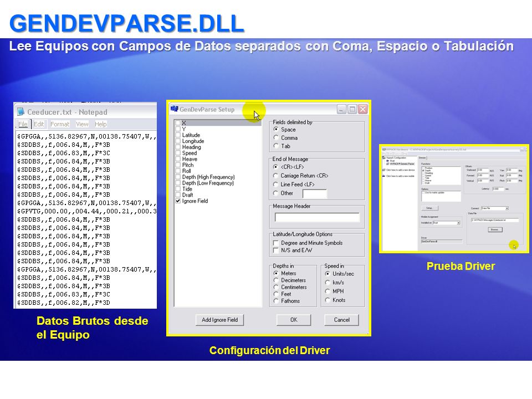Enable Depth (Low Frequency) checkbox
This screenshot has width=532, height=399.
pos(178,183)
